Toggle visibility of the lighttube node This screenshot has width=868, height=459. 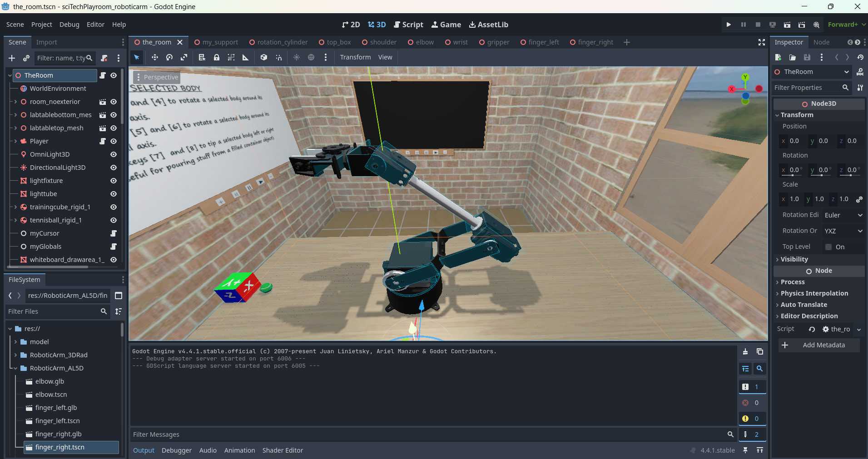114,194
